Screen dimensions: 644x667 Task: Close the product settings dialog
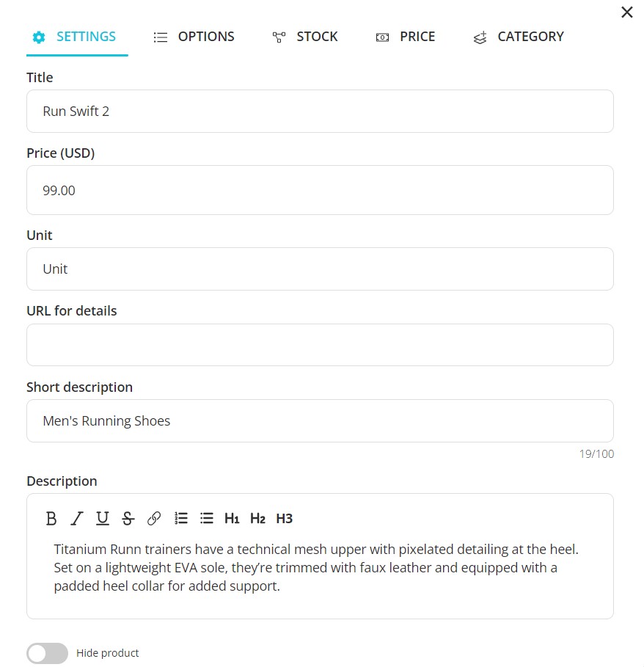627,12
